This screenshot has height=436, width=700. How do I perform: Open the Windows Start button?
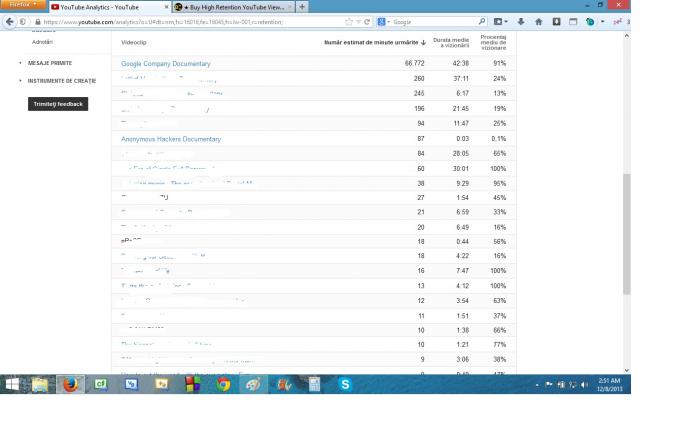pos(12,384)
